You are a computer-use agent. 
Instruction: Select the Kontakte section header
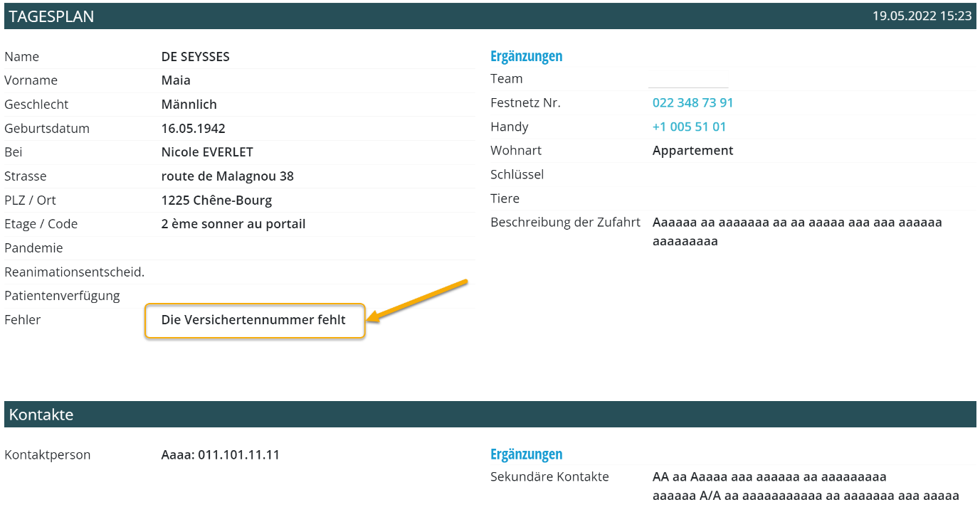pyautogui.click(x=41, y=415)
